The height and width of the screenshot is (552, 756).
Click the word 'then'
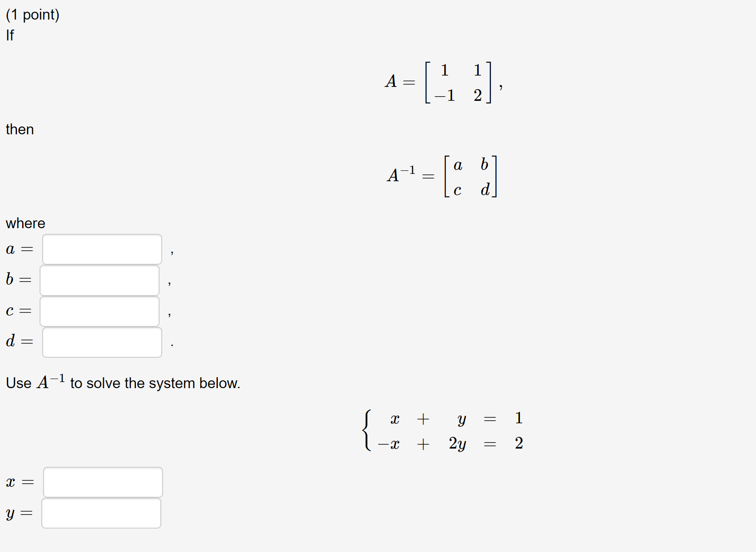20,129
